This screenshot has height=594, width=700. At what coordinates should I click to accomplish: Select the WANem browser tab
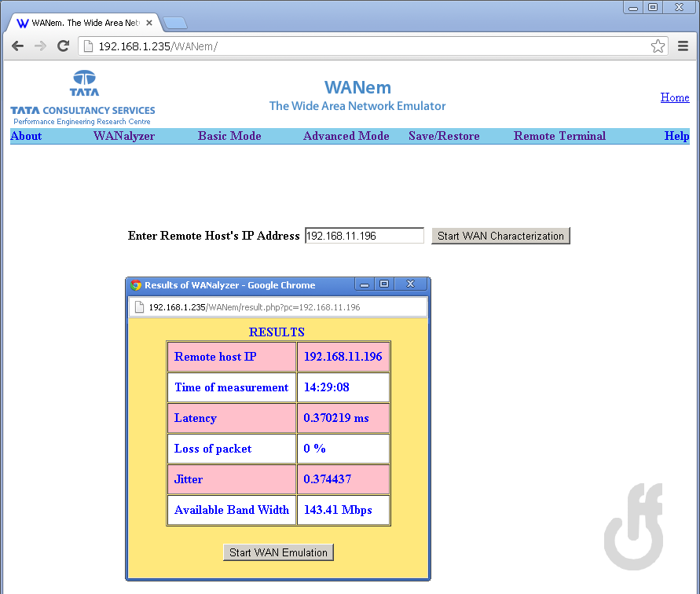coord(85,23)
